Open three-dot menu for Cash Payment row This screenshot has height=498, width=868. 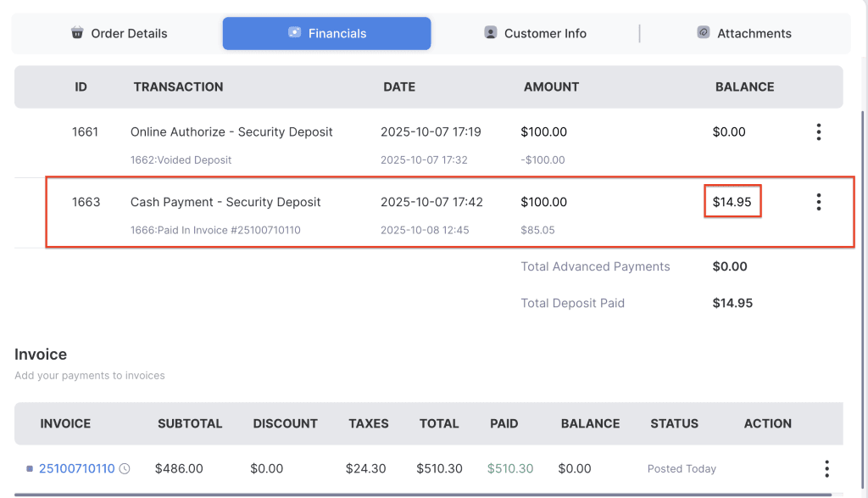tap(818, 202)
